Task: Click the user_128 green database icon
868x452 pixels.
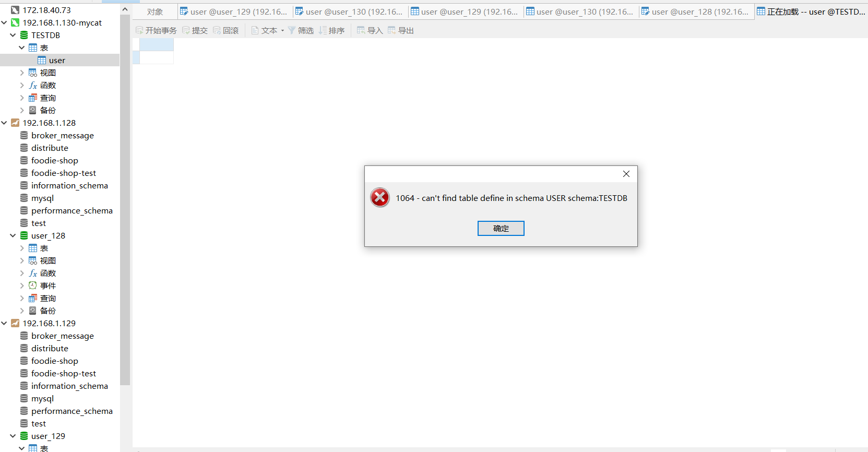Action: pyautogui.click(x=24, y=235)
